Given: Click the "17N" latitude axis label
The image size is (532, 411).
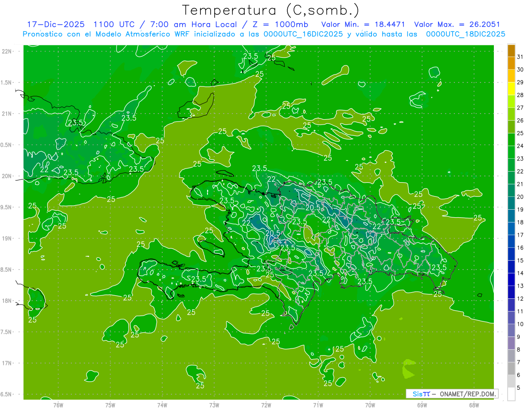Looking at the screenshot, I should (x=8, y=363).
